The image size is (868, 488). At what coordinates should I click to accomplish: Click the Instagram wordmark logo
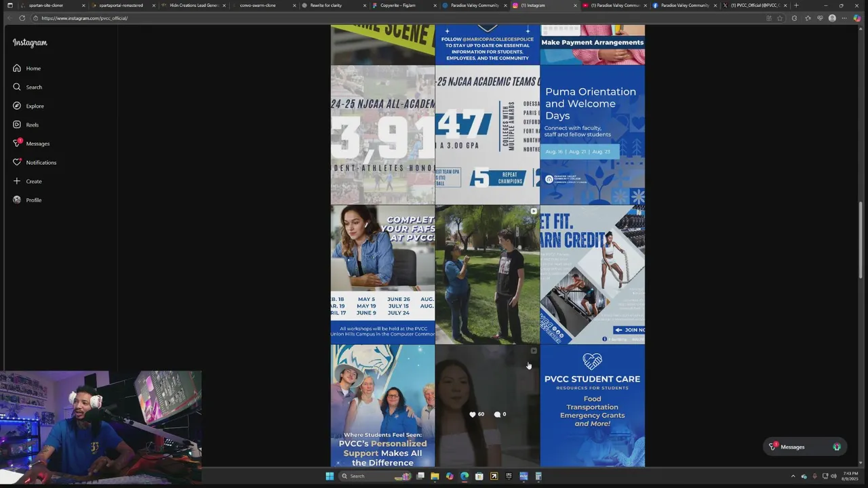coord(30,43)
